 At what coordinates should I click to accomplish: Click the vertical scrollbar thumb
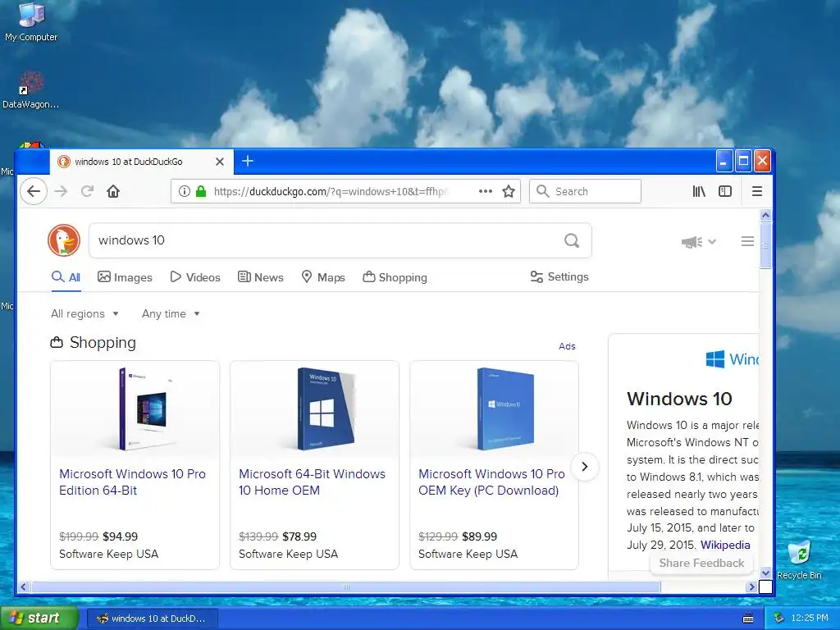pyautogui.click(x=765, y=245)
